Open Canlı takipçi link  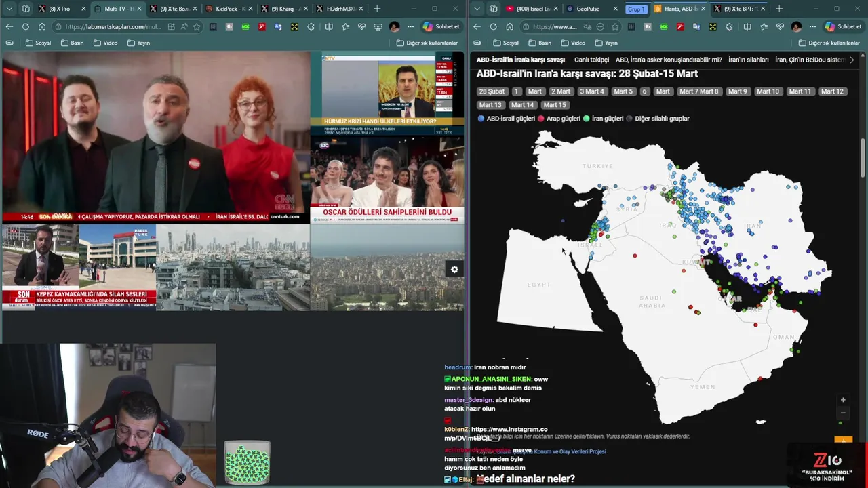[x=591, y=60]
